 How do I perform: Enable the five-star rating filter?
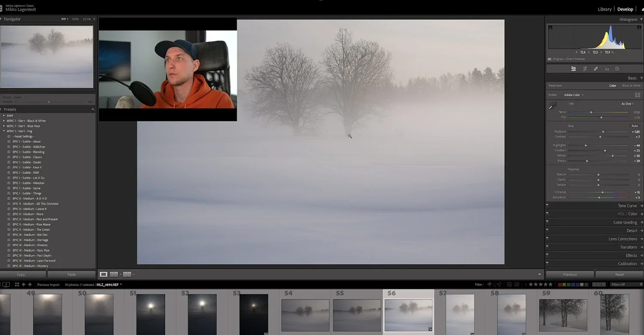coord(551,284)
